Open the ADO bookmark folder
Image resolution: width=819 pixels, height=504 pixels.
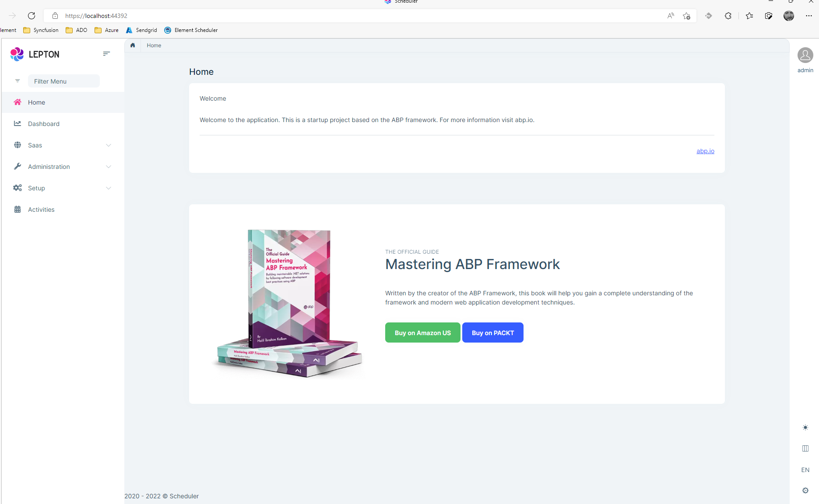point(76,30)
